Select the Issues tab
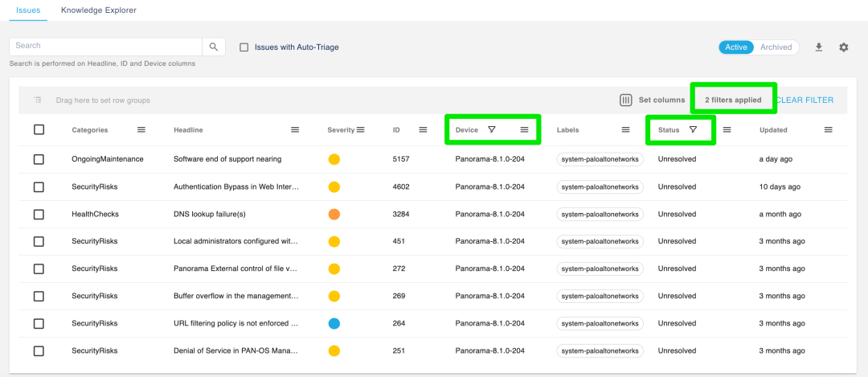 point(28,10)
